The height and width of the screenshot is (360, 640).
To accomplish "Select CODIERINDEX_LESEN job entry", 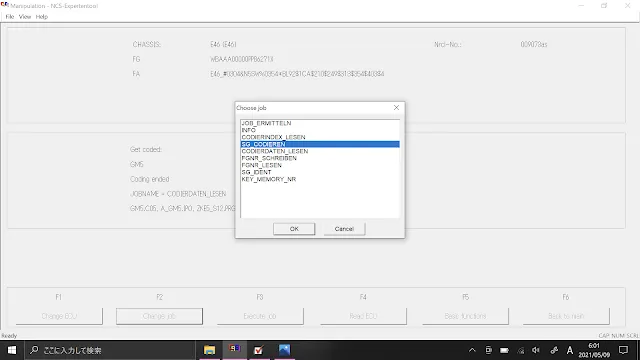I will [320, 137].
